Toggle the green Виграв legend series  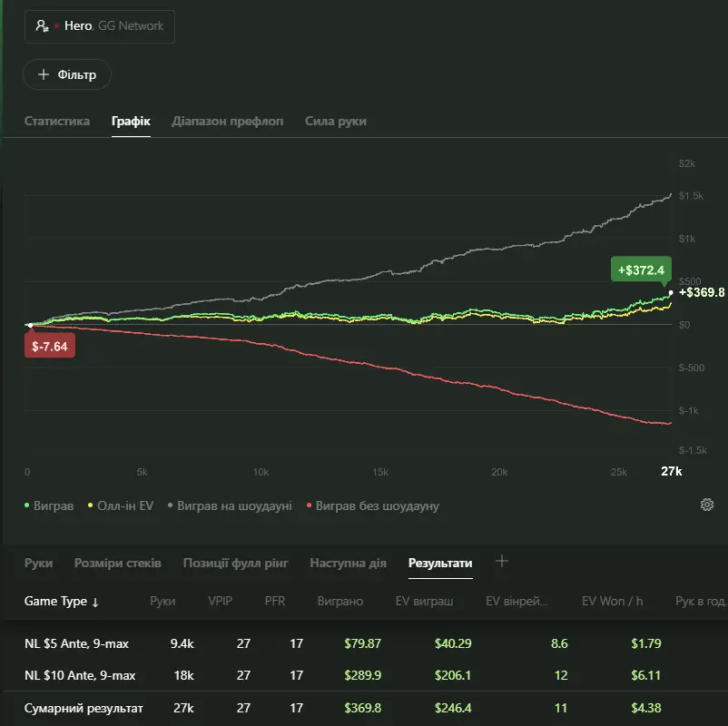pos(50,505)
